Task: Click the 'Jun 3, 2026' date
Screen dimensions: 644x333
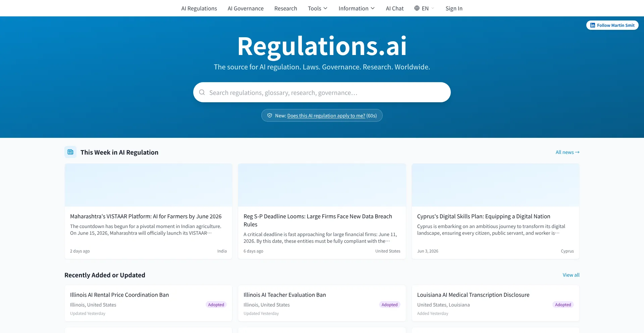Action: (x=428, y=251)
